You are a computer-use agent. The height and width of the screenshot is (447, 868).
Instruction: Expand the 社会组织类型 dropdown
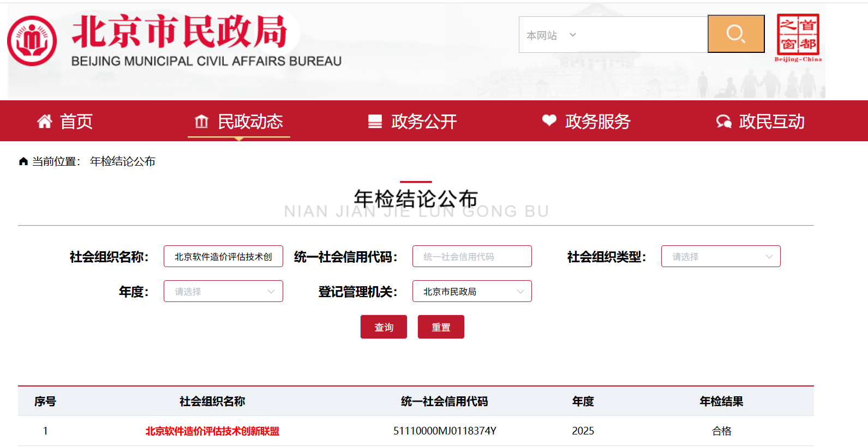(x=721, y=256)
